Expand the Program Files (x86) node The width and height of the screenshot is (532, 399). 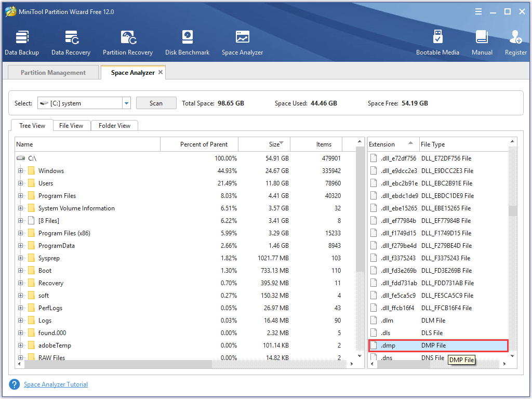[20, 233]
